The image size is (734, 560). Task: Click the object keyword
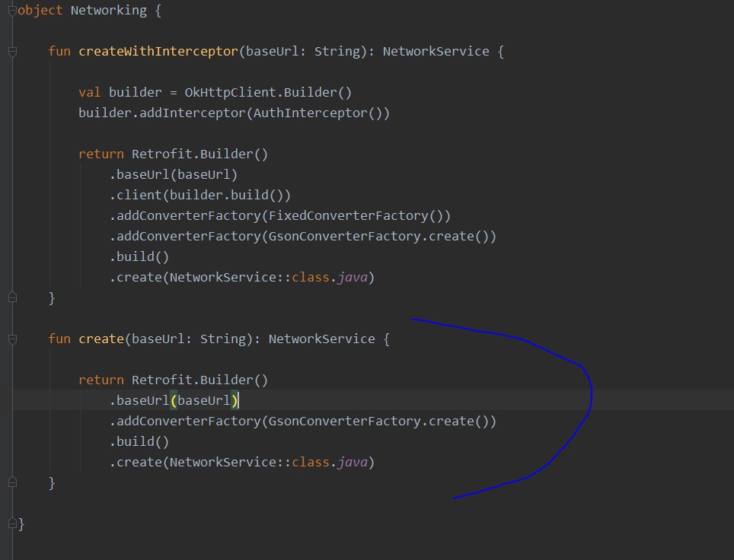click(x=40, y=11)
